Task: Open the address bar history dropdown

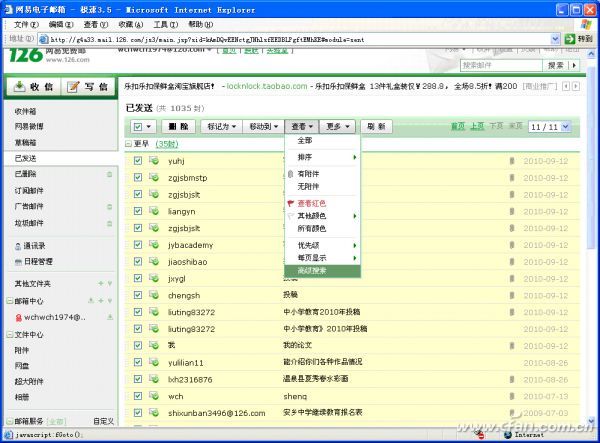Action: pos(555,39)
